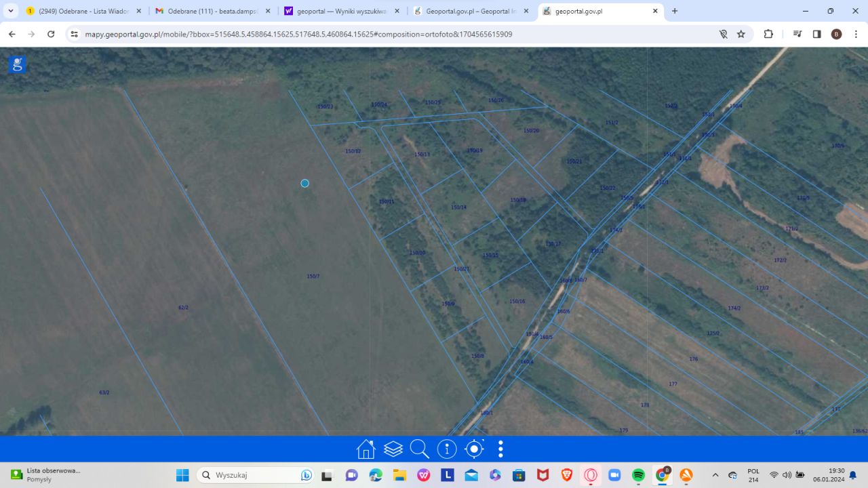Toggle the browser side panel

(817, 34)
